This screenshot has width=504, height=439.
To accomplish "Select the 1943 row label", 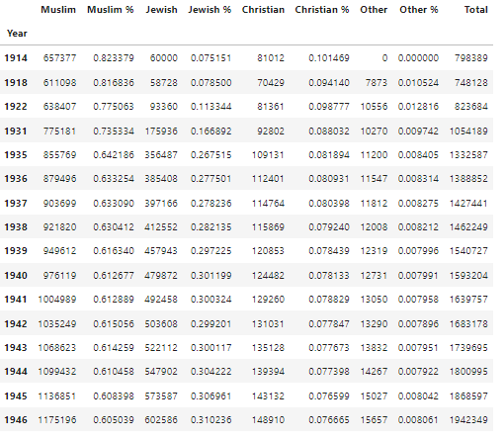I will tap(16, 348).
